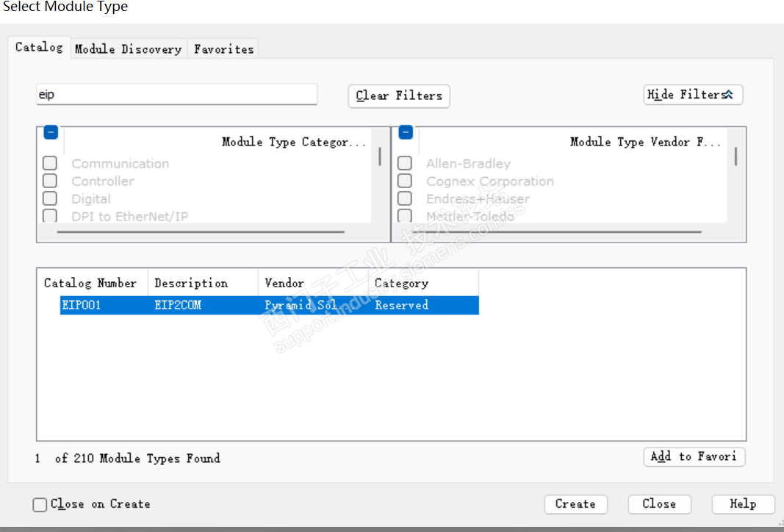
Task: Click the category list vertical scrollbar
Action: (x=380, y=156)
